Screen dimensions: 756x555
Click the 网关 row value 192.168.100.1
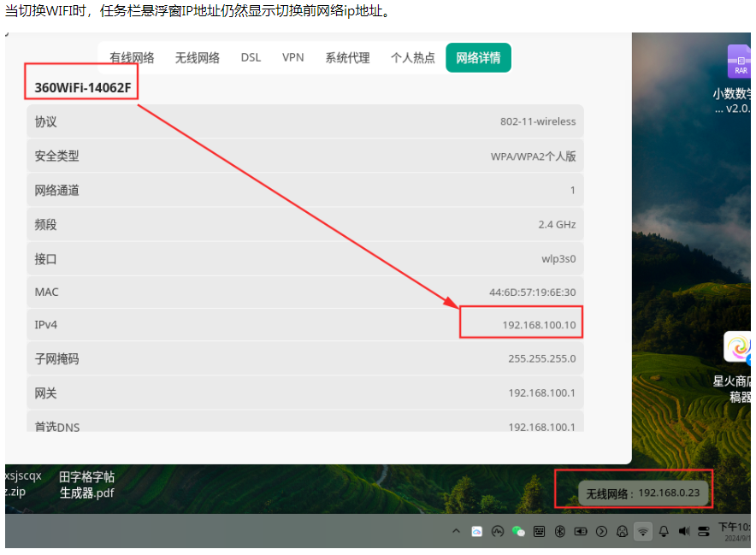pyautogui.click(x=542, y=393)
